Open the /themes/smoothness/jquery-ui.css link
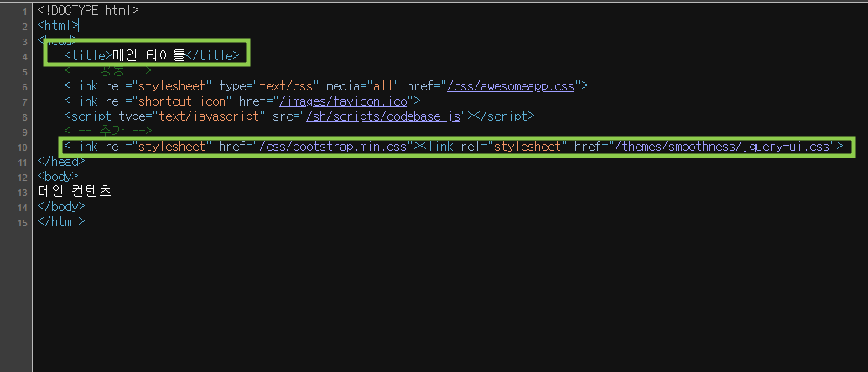This screenshot has height=372, width=868. click(722, 147)
